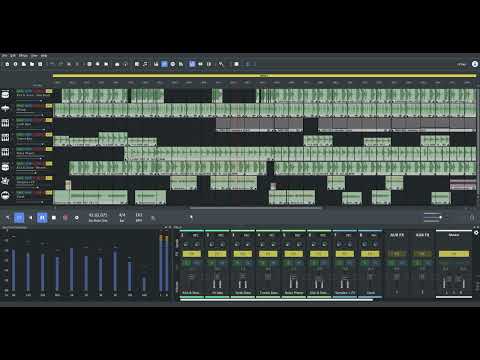Toggle the green button on track 1 header
Viewport: 480px width, 360px height.
click(x=20, y=91)
